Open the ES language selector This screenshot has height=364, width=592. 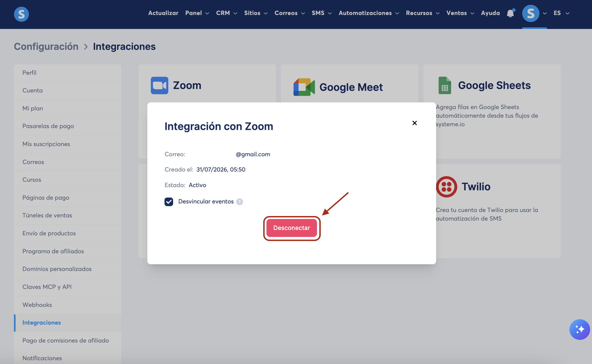561,13
